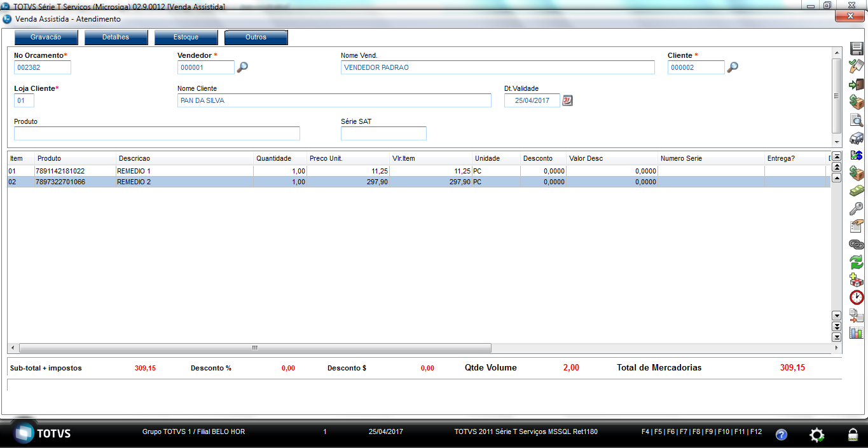
Task: Click the red clock icon
Action: pos(857,297)
